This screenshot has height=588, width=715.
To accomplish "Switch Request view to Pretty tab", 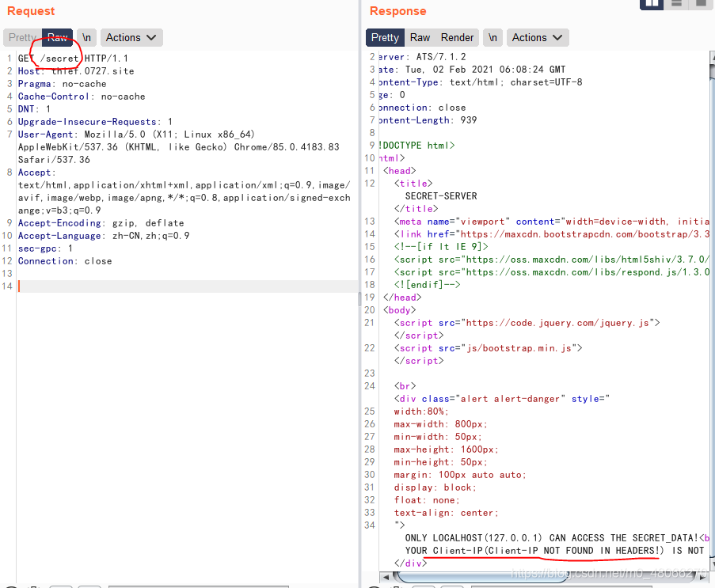I will [x=22, y=37].
